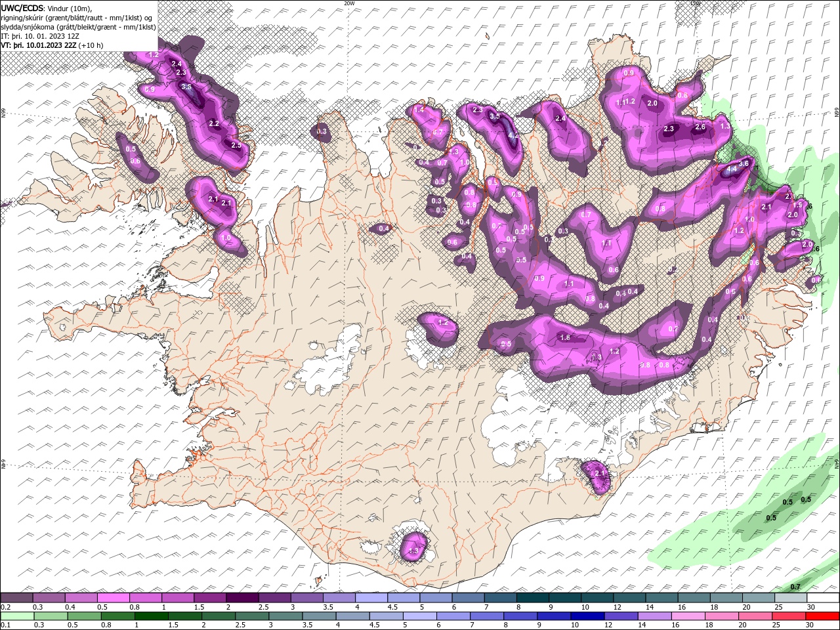The image size is (840, 630).
Task: Click the '15W' longitude label
Action: point(695,3)
